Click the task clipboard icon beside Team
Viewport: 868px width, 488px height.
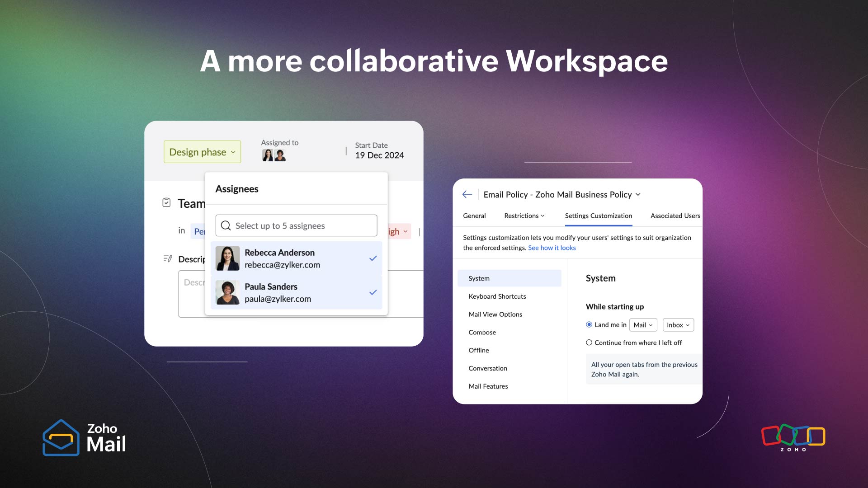(x=166, y=202)
